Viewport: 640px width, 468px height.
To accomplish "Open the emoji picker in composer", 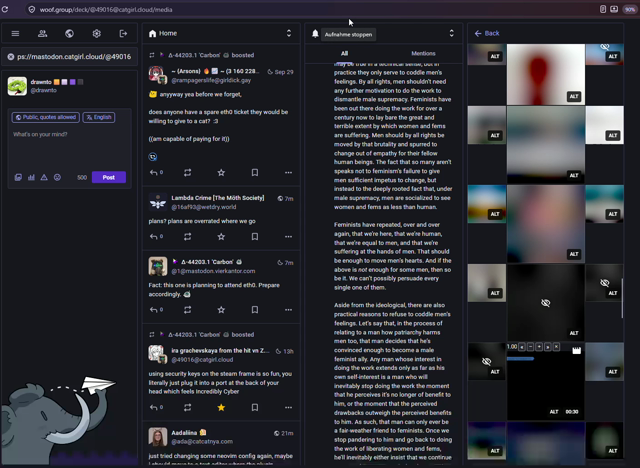I will click(58, 177).
